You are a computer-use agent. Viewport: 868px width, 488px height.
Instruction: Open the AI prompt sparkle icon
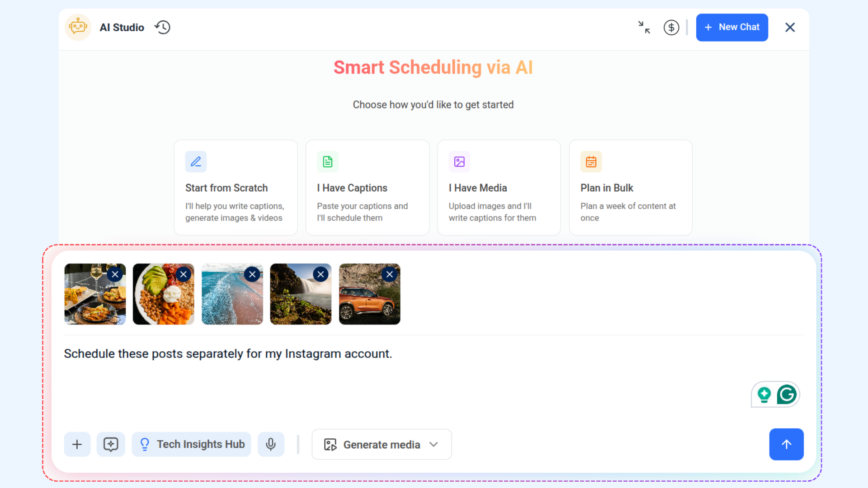tap(111, 444)
